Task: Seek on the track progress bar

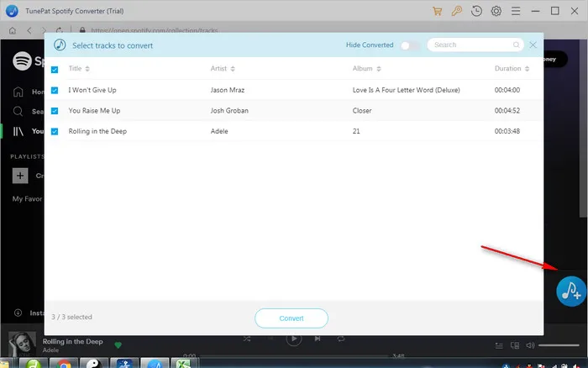Action: pyautogui.click(x=294, y=355)
